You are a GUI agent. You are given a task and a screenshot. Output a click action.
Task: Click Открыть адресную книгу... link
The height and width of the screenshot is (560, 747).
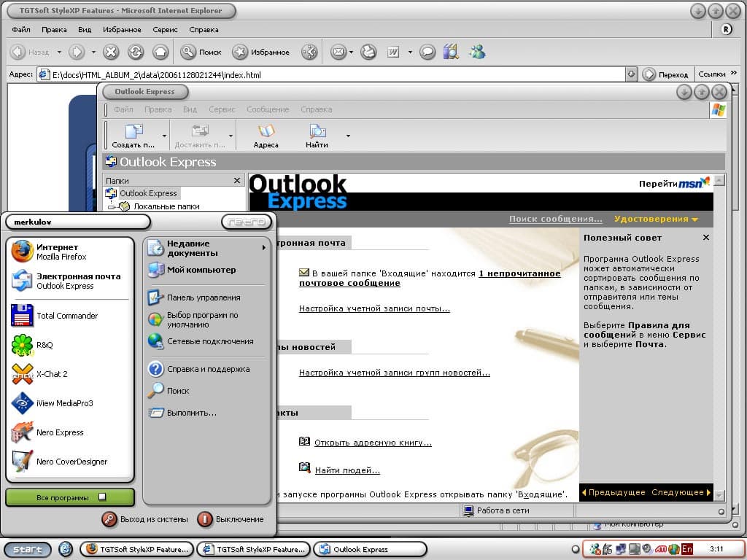point(373,443)
